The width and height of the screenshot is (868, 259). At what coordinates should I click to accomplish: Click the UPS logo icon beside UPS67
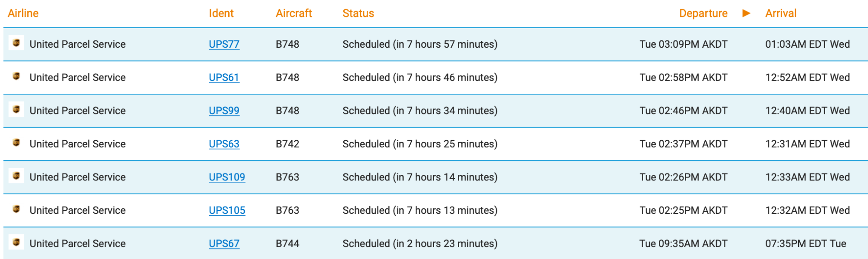[x=16, y=242]
